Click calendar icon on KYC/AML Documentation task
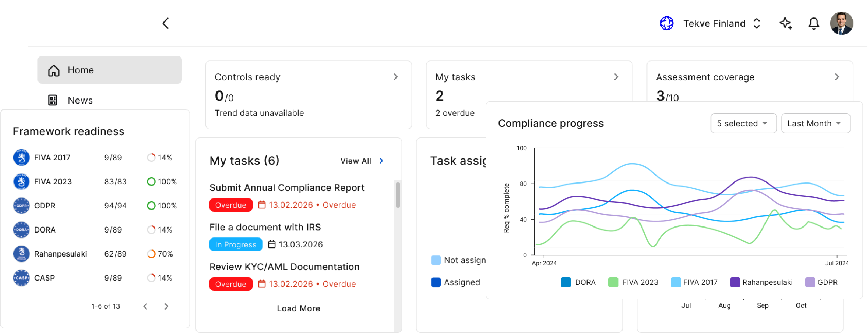 [262, 284]
